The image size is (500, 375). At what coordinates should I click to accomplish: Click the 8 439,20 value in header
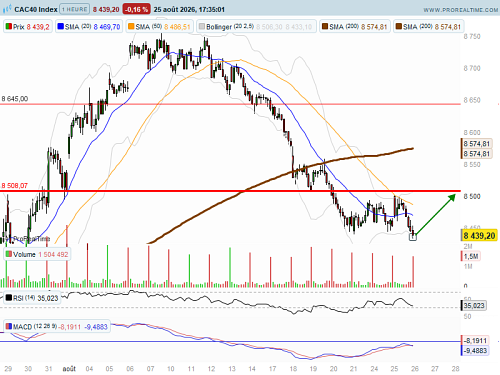tap(106, 9)
